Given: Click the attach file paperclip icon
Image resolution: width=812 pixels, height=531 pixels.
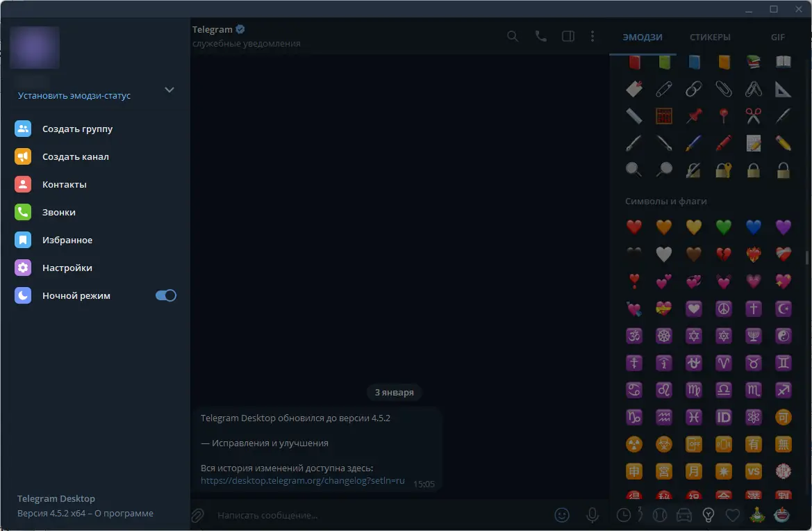Looking at the screenshot, I should (197, 515).
